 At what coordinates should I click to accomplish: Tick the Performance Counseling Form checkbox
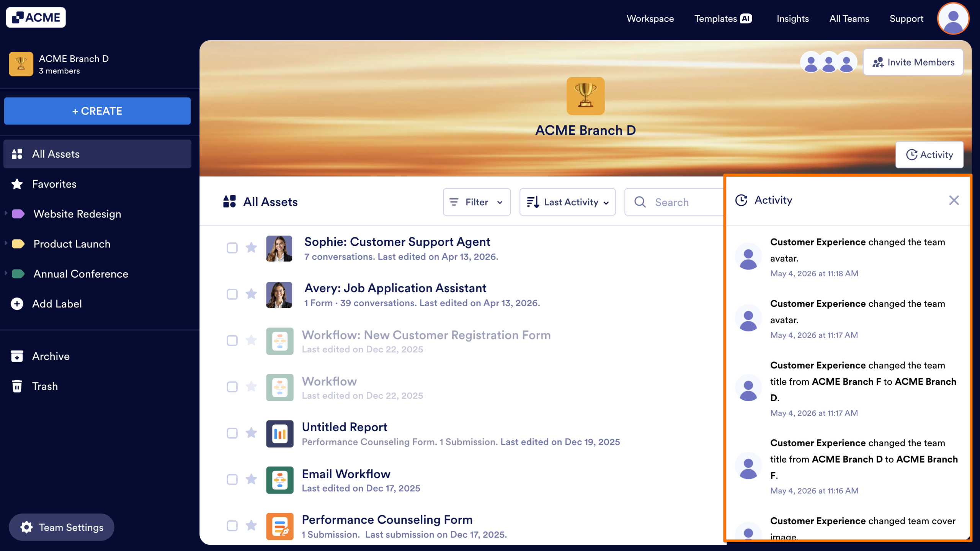(232, 526)
